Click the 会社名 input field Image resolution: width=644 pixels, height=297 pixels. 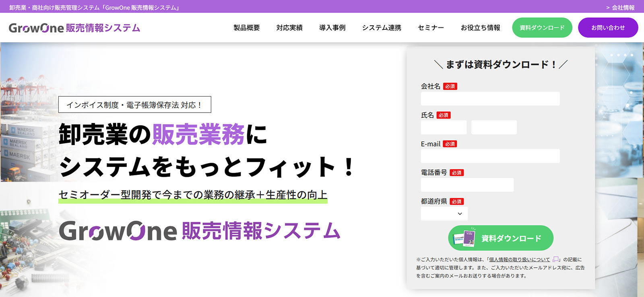(490, 99)
